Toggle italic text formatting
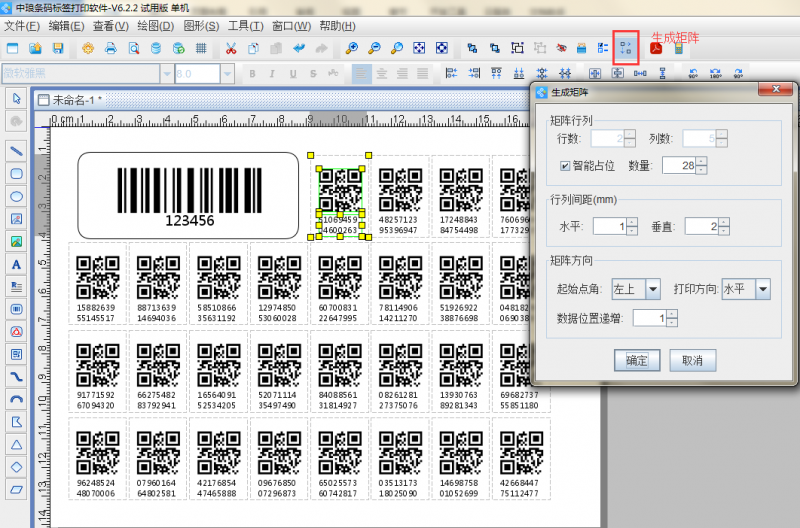 [270, 74]
